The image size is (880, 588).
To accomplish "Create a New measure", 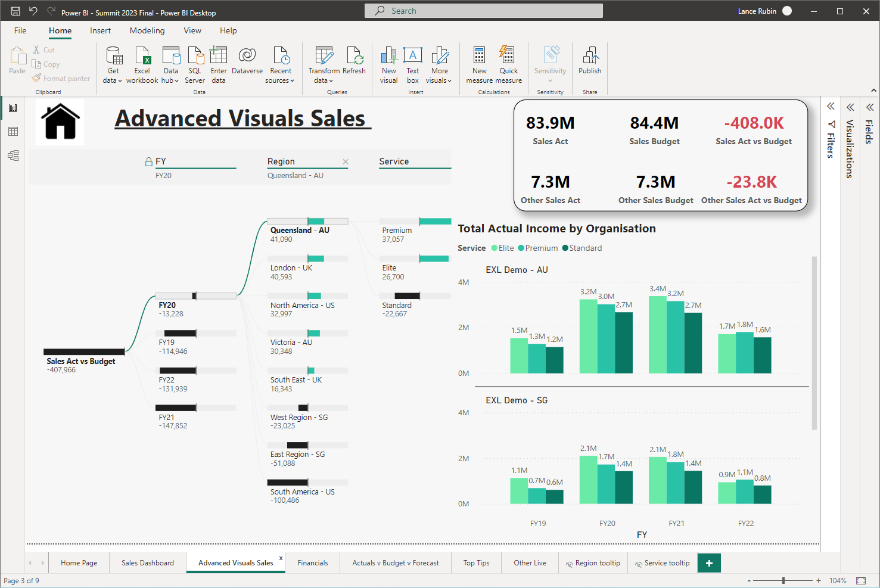I will (480, 65).
